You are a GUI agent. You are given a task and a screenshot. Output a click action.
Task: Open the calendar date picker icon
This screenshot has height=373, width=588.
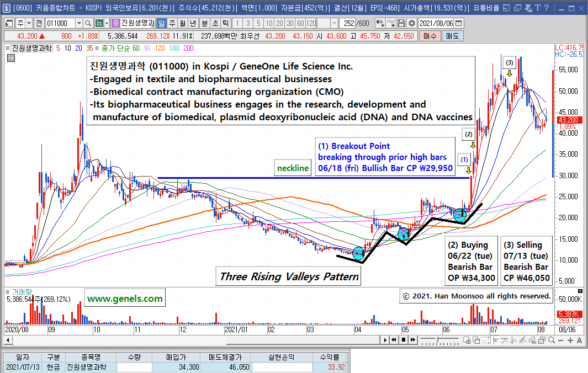tap(459, 23)
